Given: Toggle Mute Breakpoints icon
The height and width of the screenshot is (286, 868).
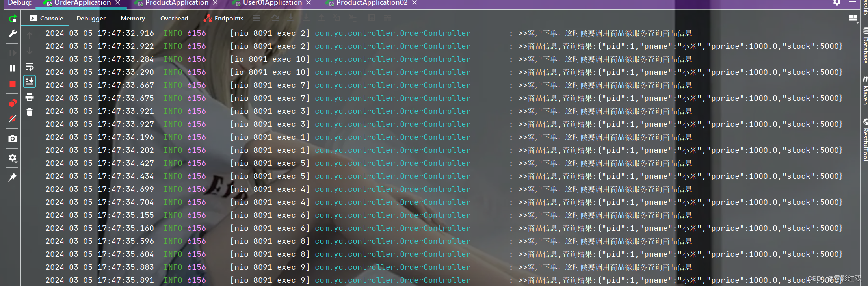Looking at the screenshot, I should coord(13,119).
